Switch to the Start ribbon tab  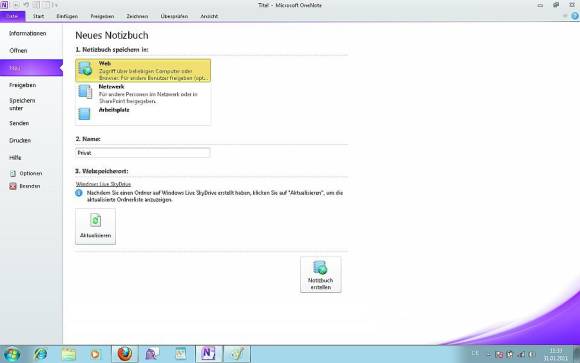(x=38, y=16)
